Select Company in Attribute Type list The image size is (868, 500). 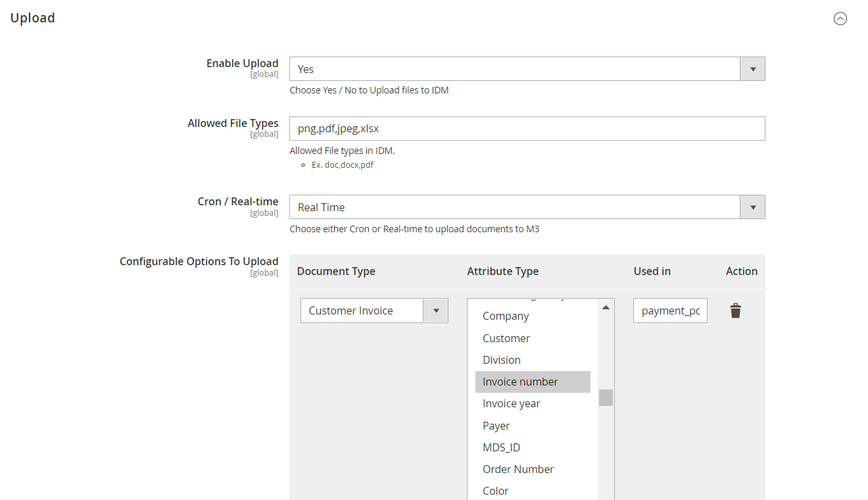point(533,316)
